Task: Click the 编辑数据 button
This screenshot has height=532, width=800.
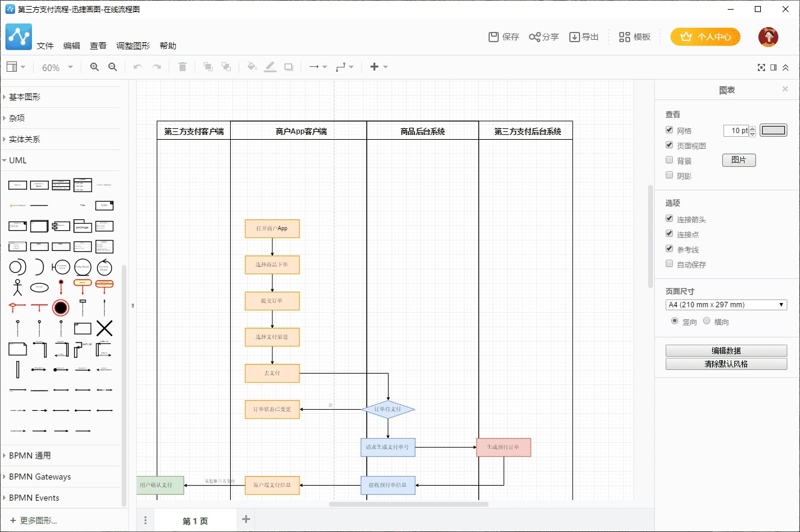Action: tap(726, 351)
